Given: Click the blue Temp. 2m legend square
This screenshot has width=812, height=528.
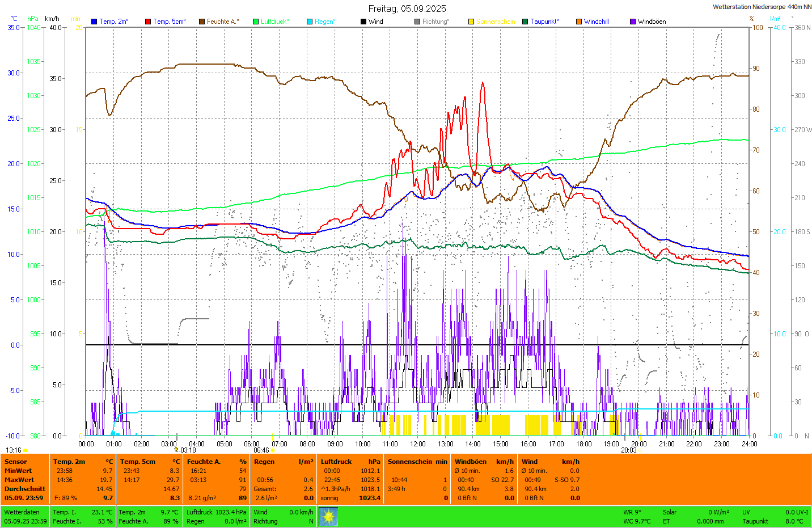Looking at the screenshot, I should point(94,22).
